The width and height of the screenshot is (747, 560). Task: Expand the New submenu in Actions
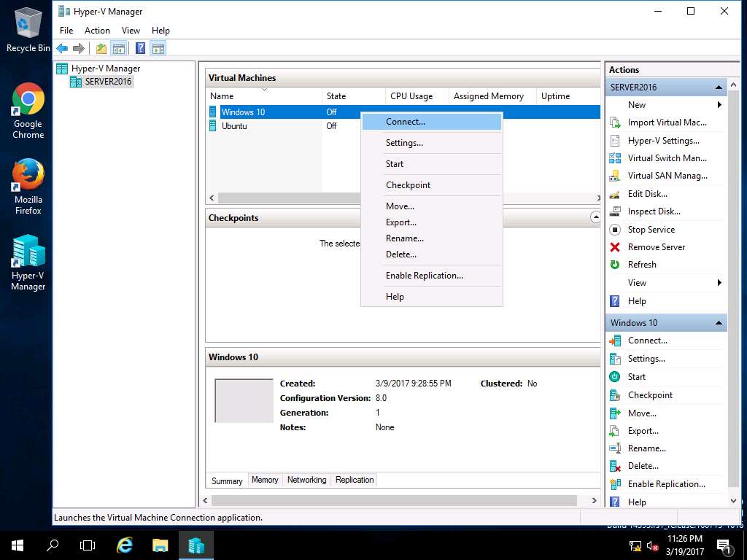pyautogui.click(x=719, y=105)
